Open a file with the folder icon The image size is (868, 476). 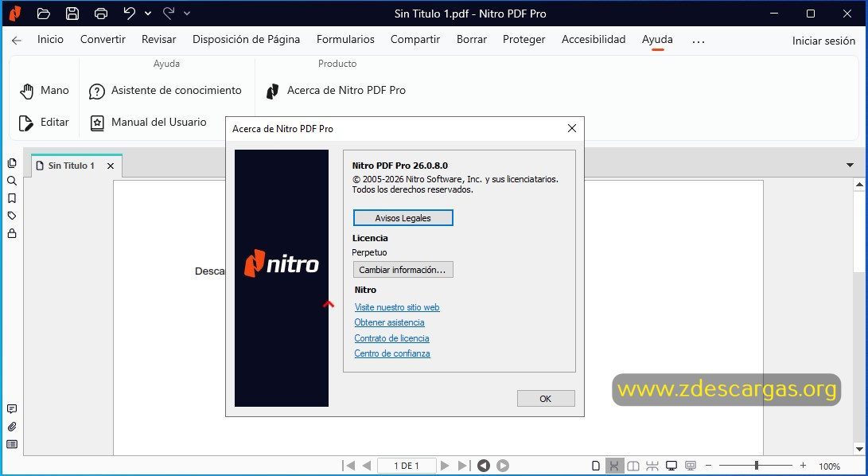pyautogui.click(x=44, y=14)
